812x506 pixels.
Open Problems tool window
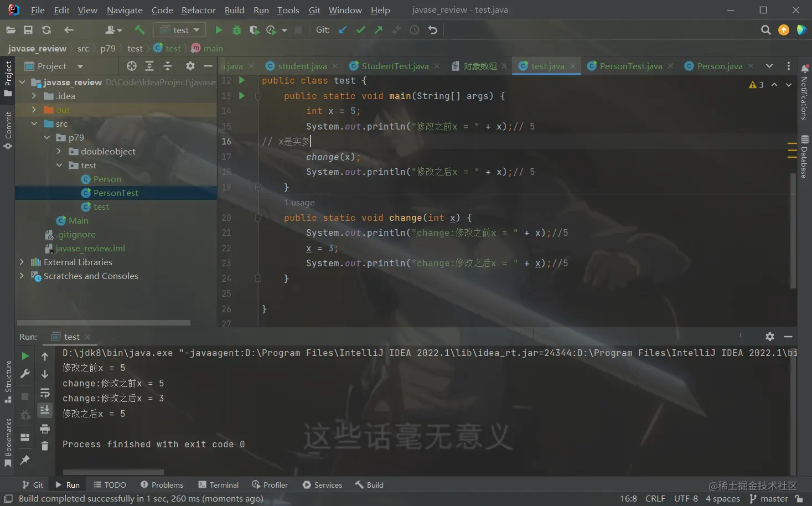pyautogui.click(x=162, y=485)
